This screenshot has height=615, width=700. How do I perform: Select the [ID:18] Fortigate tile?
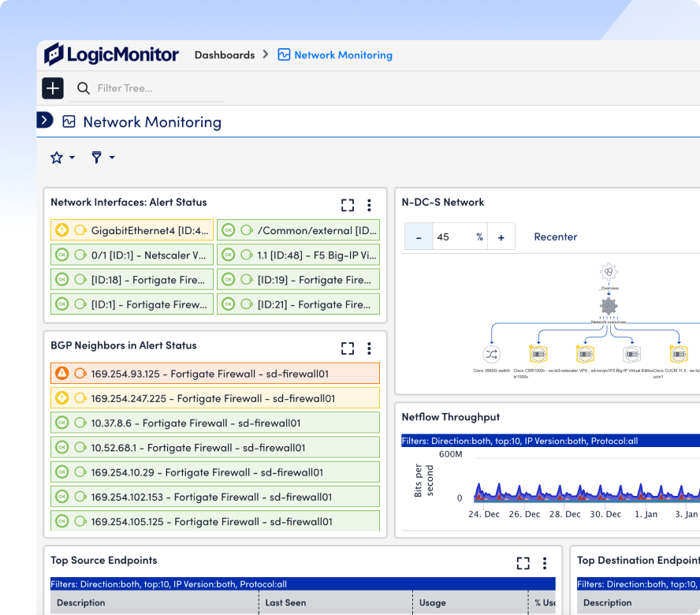pyautogui.click(x=132, y=279)
